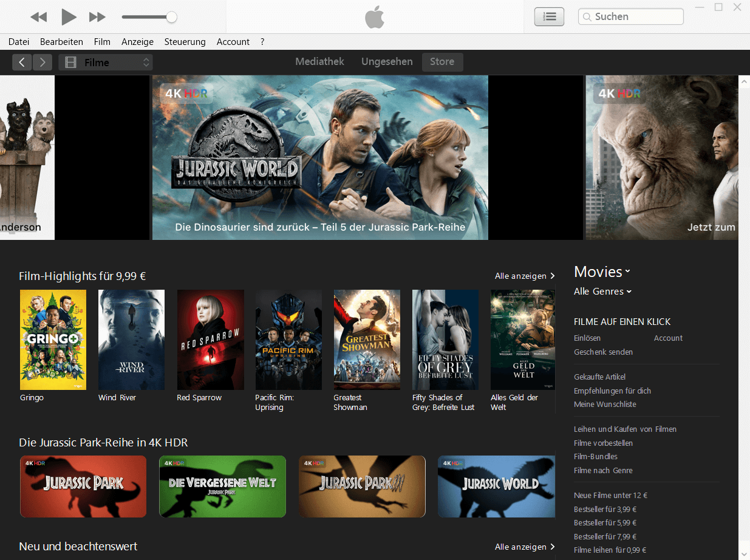The image size is (750, 560).
Task: Open the Alles Geld der Welt poster
Action: 523,340
